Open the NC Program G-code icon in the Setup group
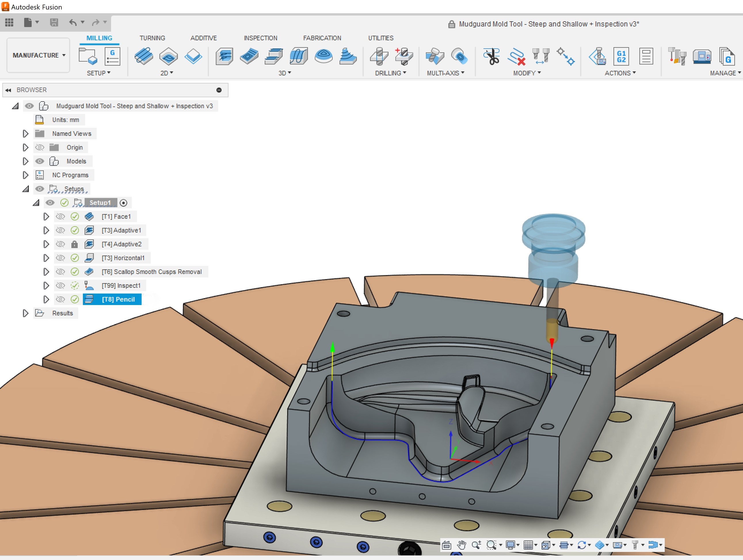 point(112,56)
